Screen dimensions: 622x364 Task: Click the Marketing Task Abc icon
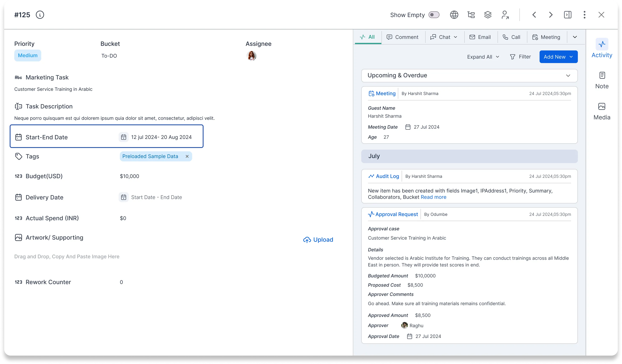coord(18,77)
